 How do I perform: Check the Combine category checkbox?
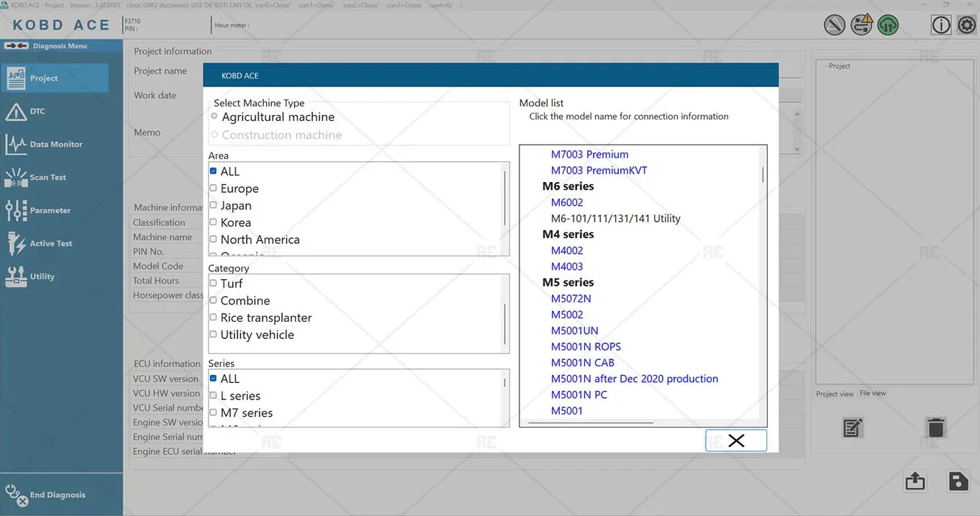[213, 300]
